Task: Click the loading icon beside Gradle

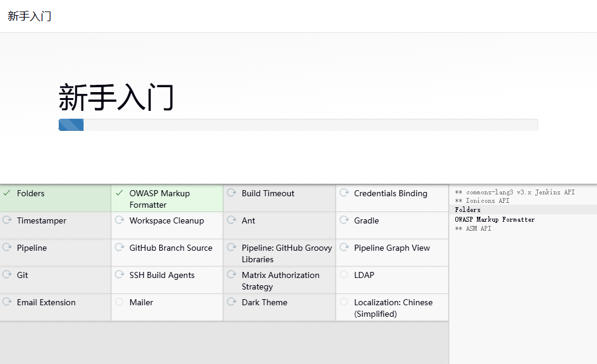Action: (x=344, y=220)
